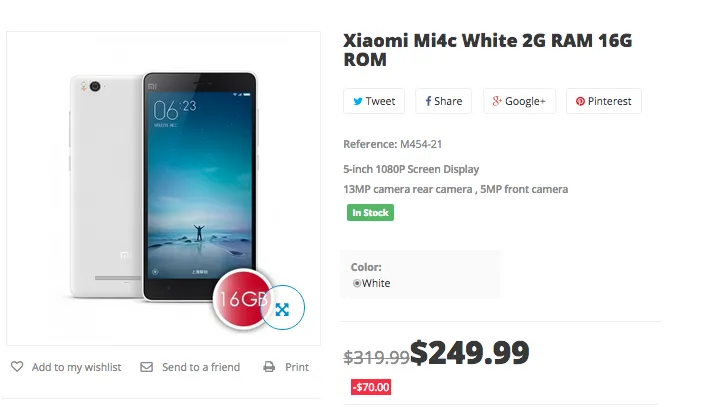Screen dimensions: 720x407
Task: Open the Send to a friend link
Action: click(x=201, y=367)
